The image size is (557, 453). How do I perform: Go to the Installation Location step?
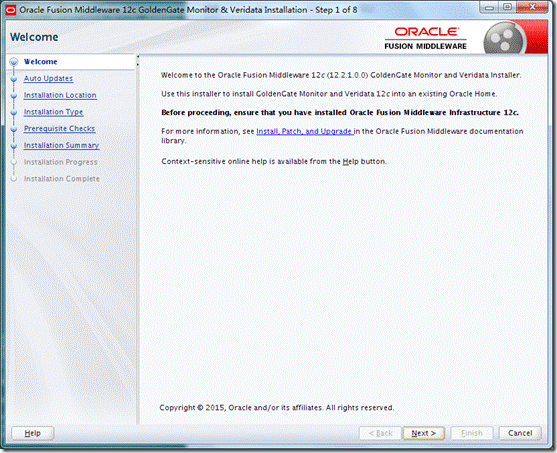point(60,95)
